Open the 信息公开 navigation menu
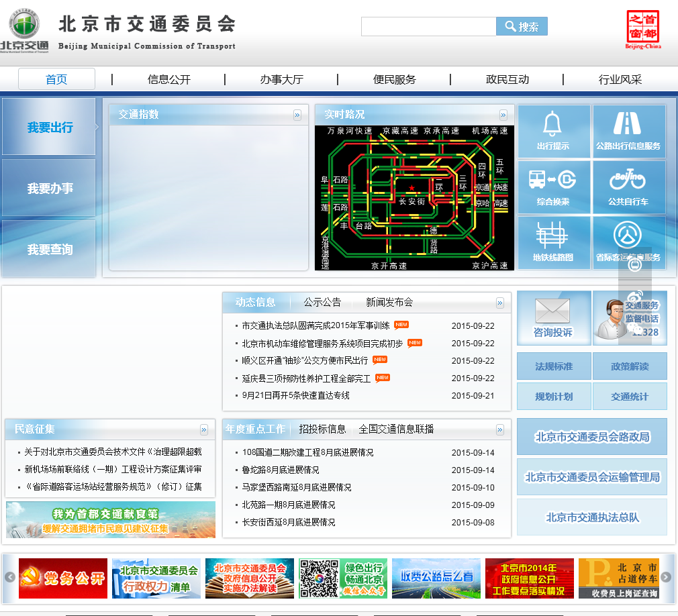Image resolution: width=678 pixels, height=616 pixels. coord(169,79)
